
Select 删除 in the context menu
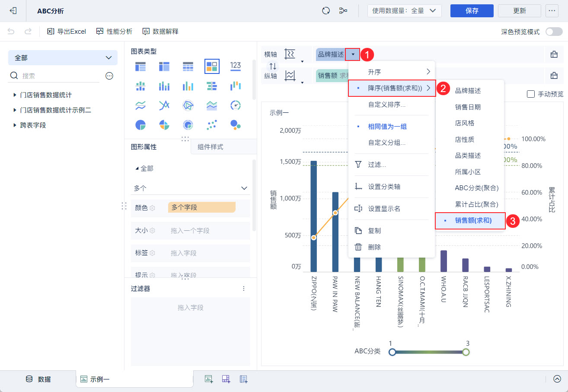click(392, 247)
